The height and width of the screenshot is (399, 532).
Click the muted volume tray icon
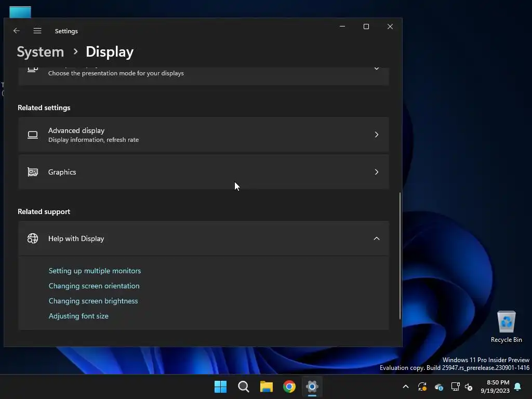tap(469, 387)
